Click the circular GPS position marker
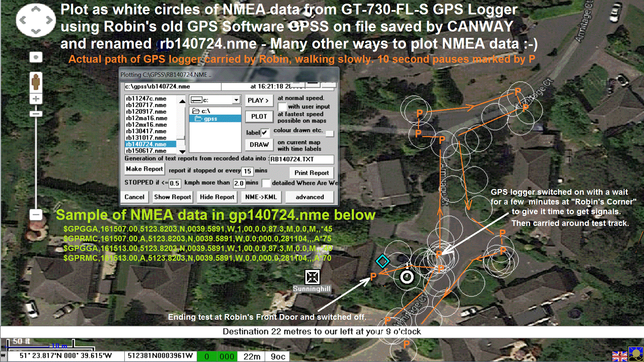The image size is (644, 362). pyautogui.click(x=407, y=277)
